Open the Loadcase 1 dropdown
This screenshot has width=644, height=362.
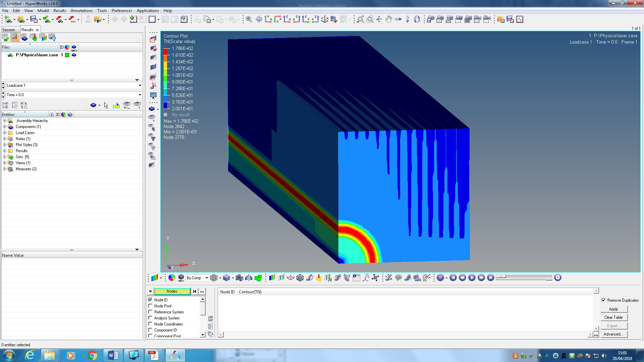click(140, 85)
